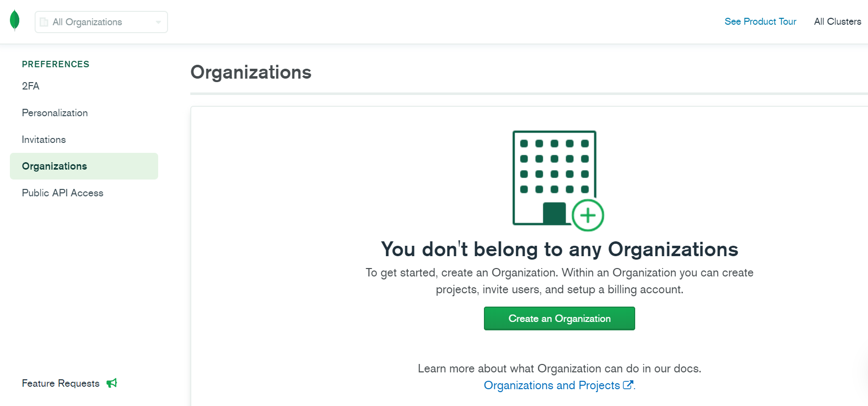Open See Product Tour
This screenshot has width=868, height=406.
tap(760, 21)
